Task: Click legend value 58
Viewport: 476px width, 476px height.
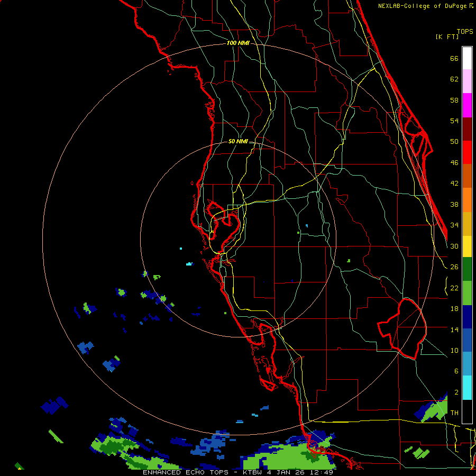Action: click(x=454, y=100)
